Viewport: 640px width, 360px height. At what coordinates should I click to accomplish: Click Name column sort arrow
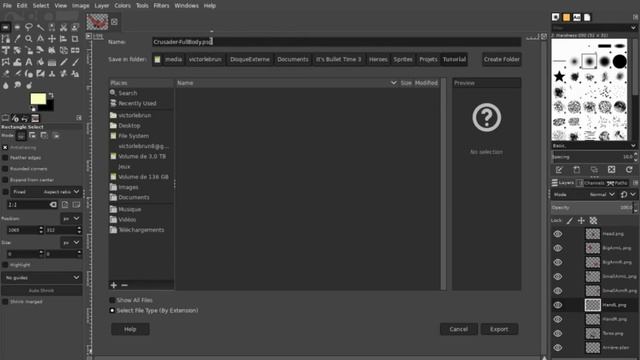click(x=393, y=83)
